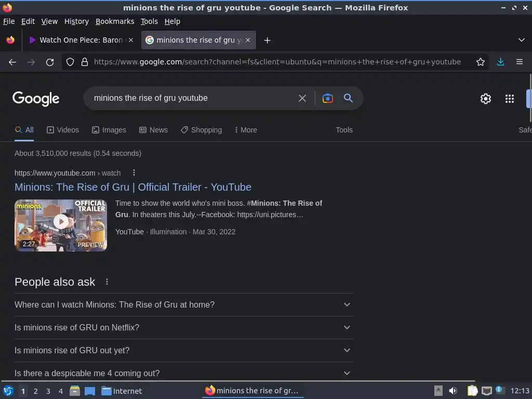Select the All results tab
Image resolution: width=532 pixels, height=399 pixels.
[x=24, y=130]
